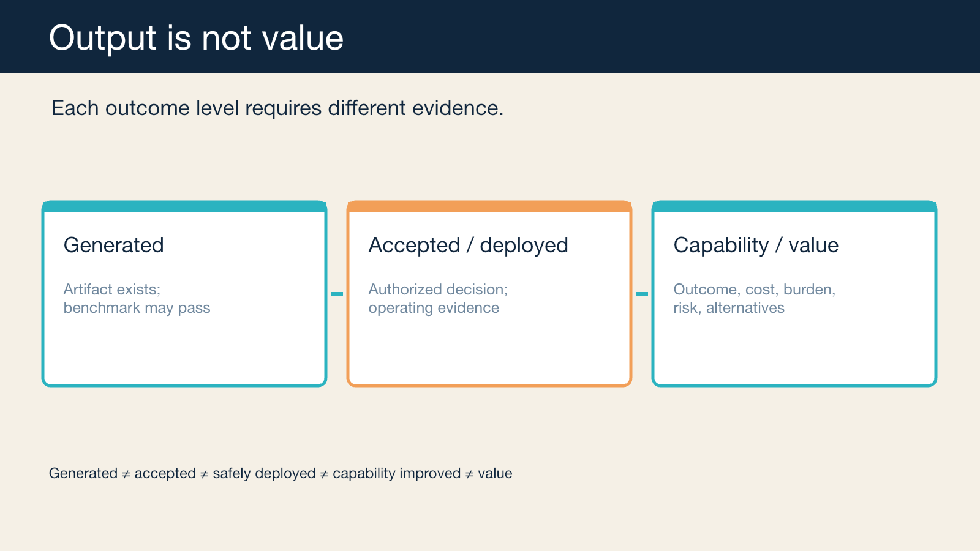This screenshot has width=980, height=551.
Task: Click the 'Output is not value' title
Action: [196, 38]
